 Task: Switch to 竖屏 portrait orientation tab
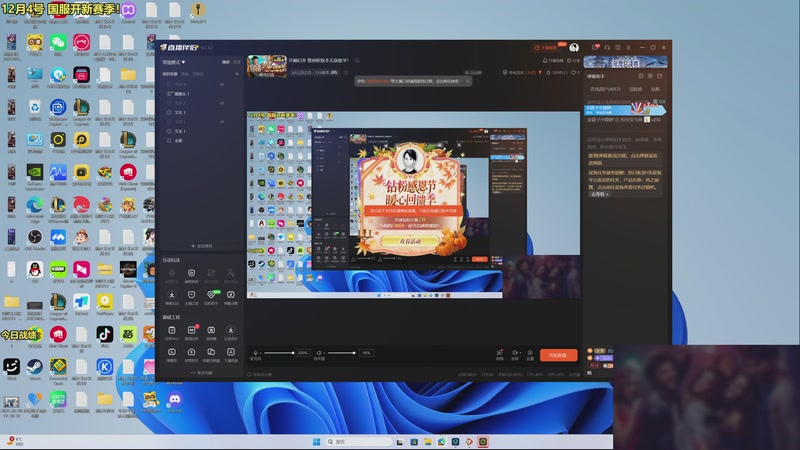tap(236, 62)
